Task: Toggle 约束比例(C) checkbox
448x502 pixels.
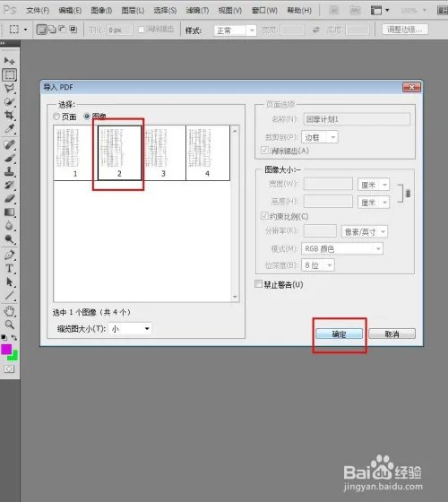Action: point(264,216)
